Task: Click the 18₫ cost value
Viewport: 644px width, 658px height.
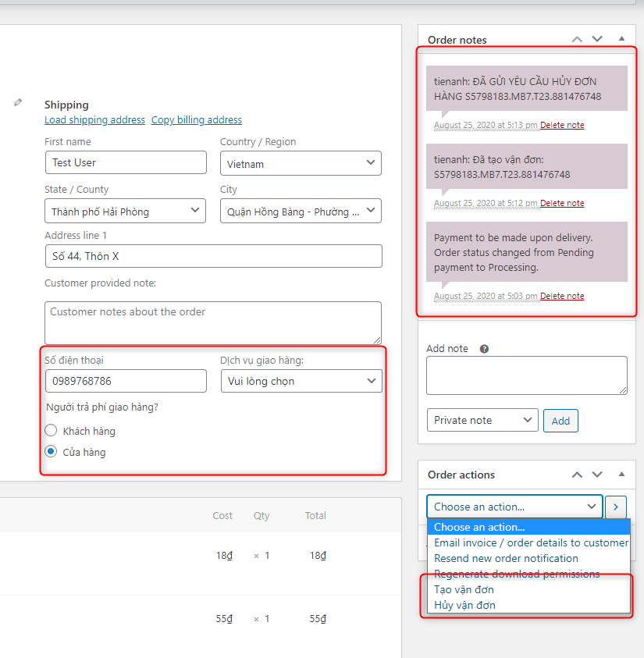Action: pyautogui.click(x=224, y=556)
